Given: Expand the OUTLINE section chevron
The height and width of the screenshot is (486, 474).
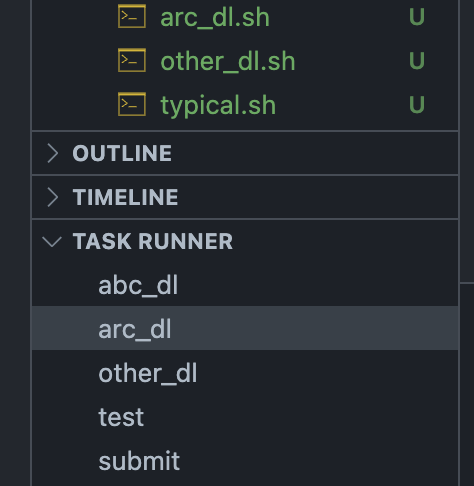Looking at the screenshot, I should coord(52,153).
